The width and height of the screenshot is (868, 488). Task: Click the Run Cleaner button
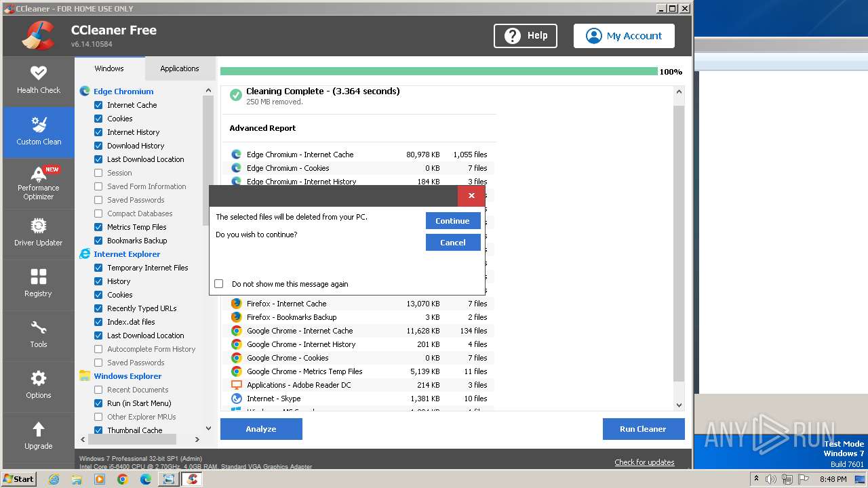(x=643, y=429)
